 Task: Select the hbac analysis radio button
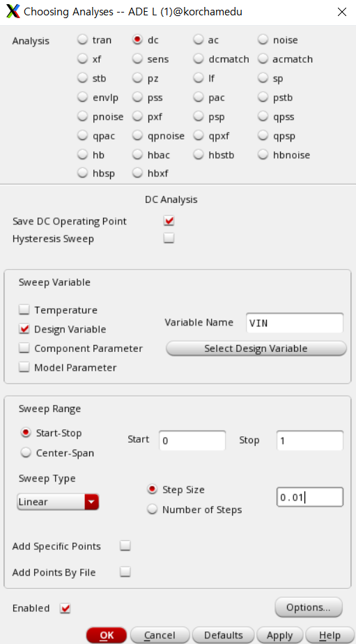pos(137,155)
